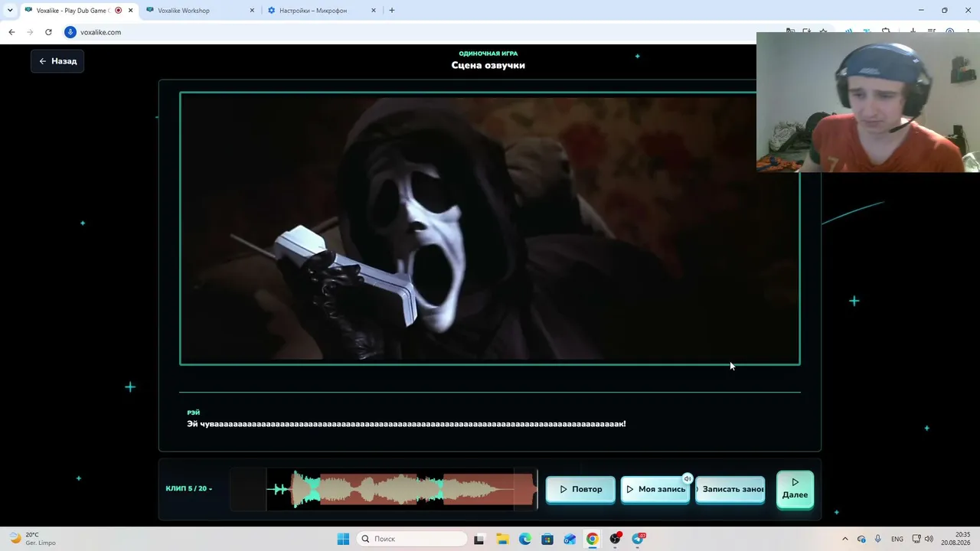Click the cloud sync tray icon
Image resolution: width=980 pixels, height=551 pixels.
(861, 539)
